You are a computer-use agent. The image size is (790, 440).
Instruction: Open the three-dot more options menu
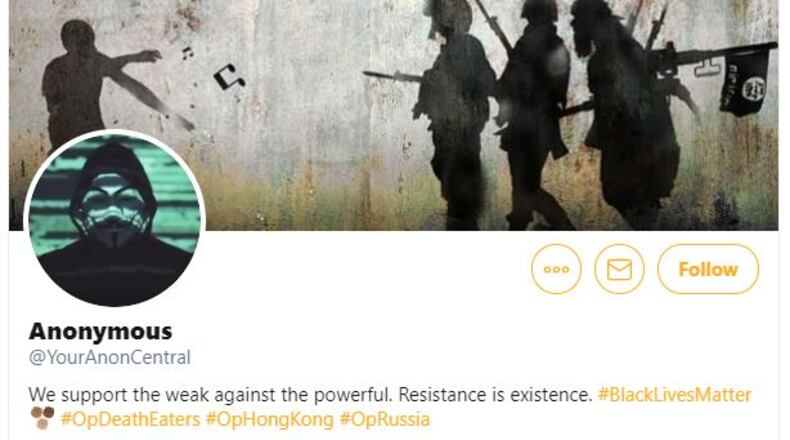pos(556,269)
